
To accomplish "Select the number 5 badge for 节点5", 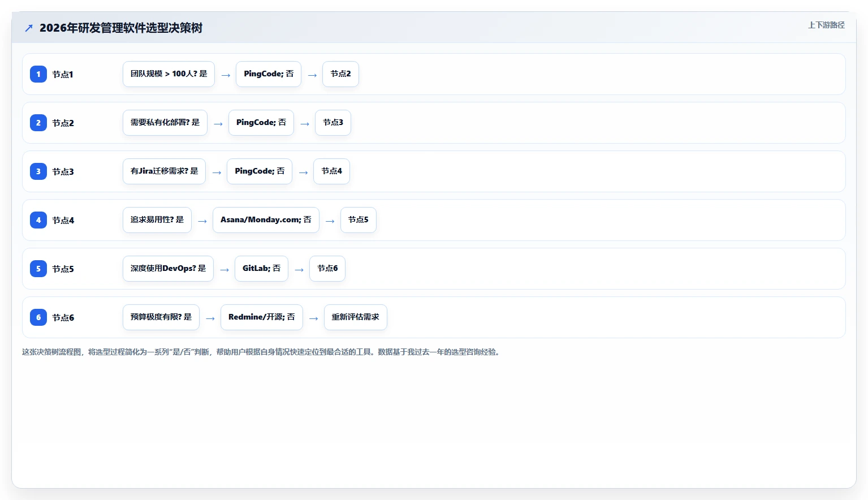I will tap(38, 269).
